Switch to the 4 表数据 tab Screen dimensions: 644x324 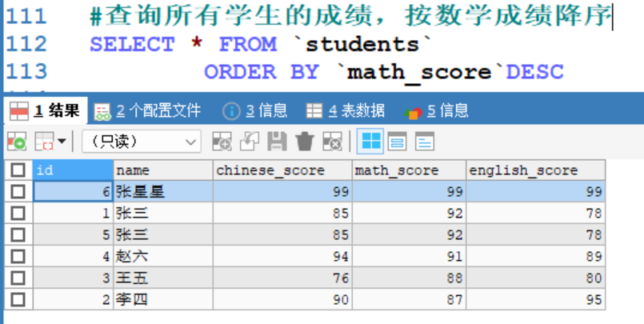[x=346, y=111]
